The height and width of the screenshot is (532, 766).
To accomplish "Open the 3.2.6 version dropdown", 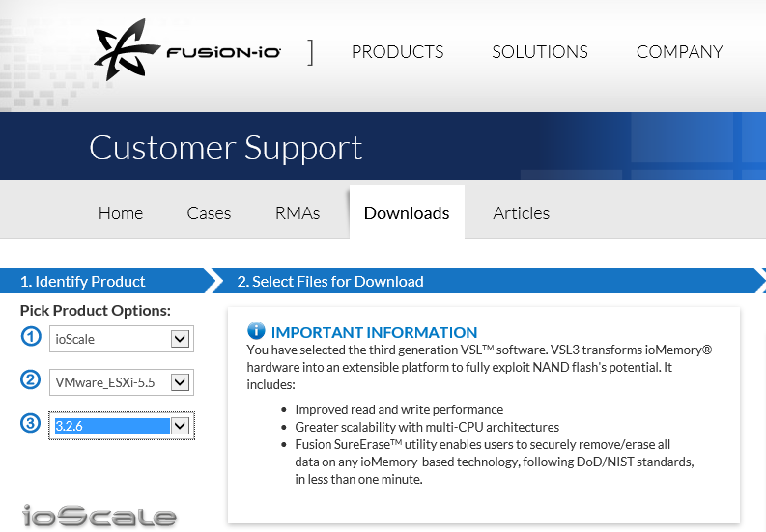I will [x=122, y=426].
